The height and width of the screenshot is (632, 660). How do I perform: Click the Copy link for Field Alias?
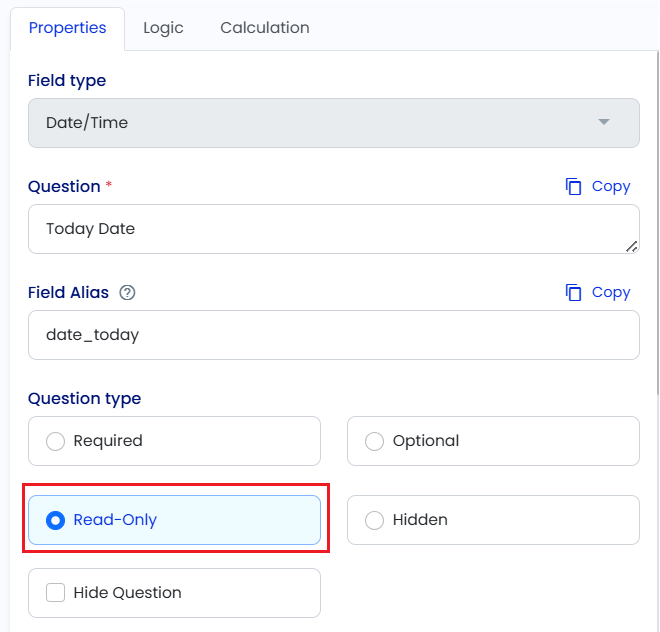(x=611, y=293)
